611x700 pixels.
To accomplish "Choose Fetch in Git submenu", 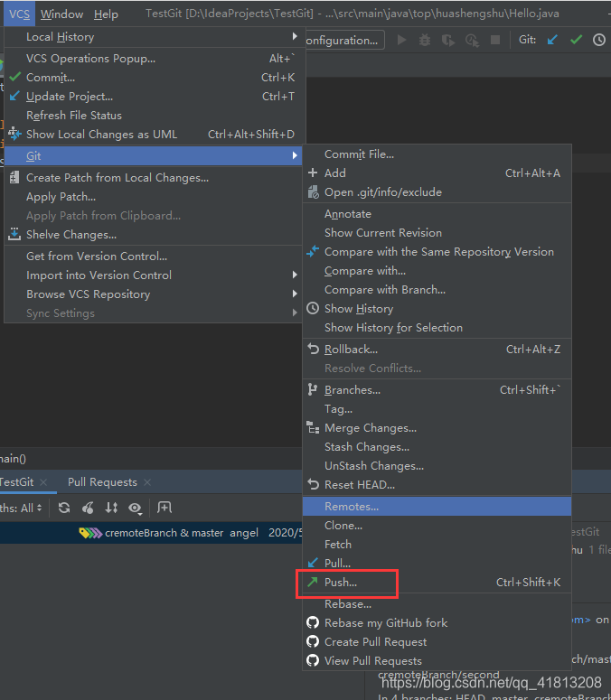I will click(x=437, y=545).
